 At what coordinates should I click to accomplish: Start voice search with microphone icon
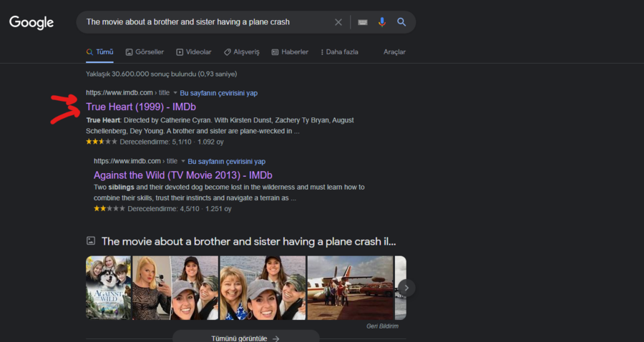(382, 22)
